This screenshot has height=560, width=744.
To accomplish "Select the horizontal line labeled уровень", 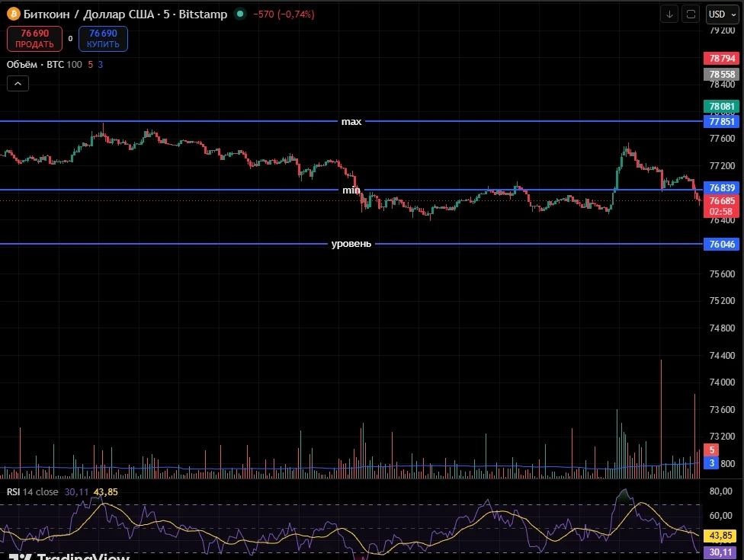I will click(x=351, y=244).
